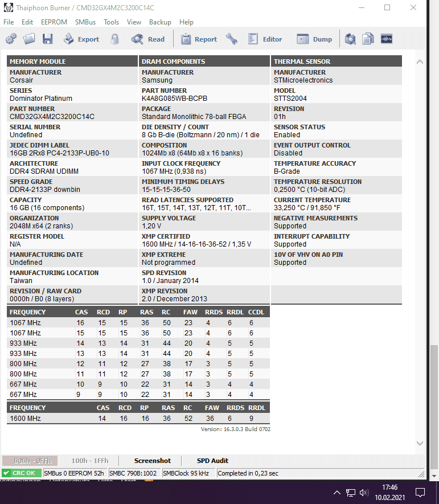Click the SMBC 790B:1002 status entry
Image resolution: width=439 pixels, height=504 pixels.
pyautogui.click(x=133, y=473)
